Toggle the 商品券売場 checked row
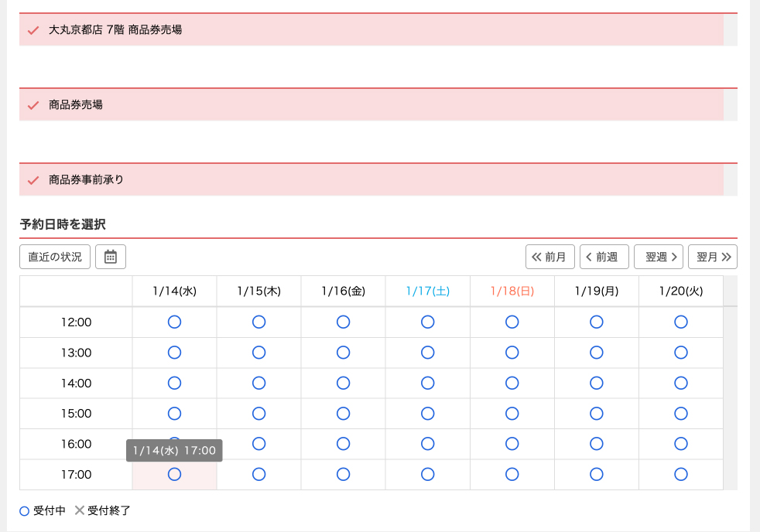Screen dimensions: 760x532 371,105
